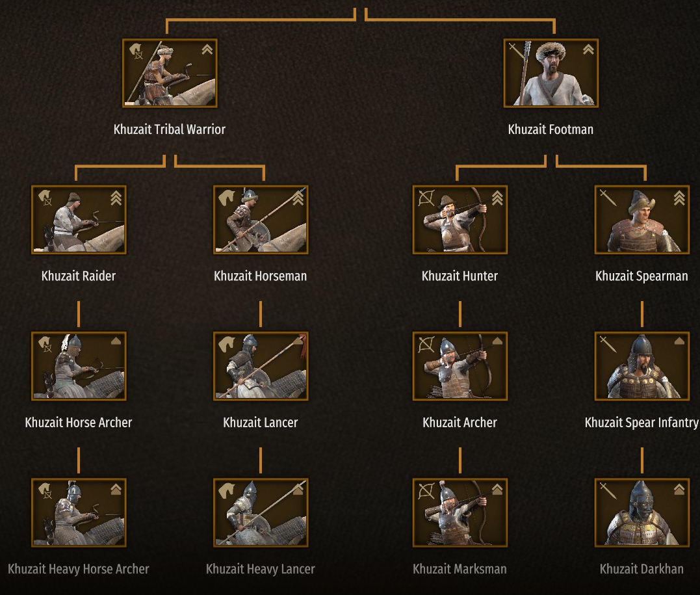Click the bow icon on Khuzait Hunter

(426, 198)
